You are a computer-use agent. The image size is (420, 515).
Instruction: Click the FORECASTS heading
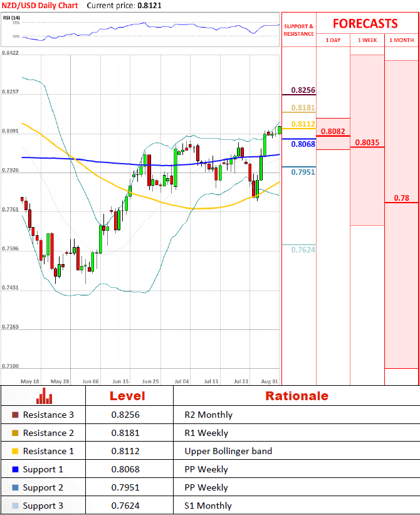tap(365, 24)
